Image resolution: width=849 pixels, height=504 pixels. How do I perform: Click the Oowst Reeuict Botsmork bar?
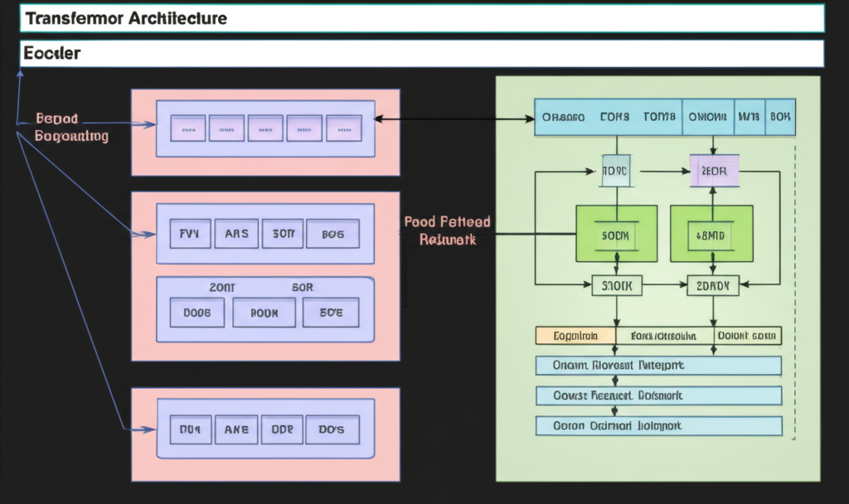click(x=657, y=395)
